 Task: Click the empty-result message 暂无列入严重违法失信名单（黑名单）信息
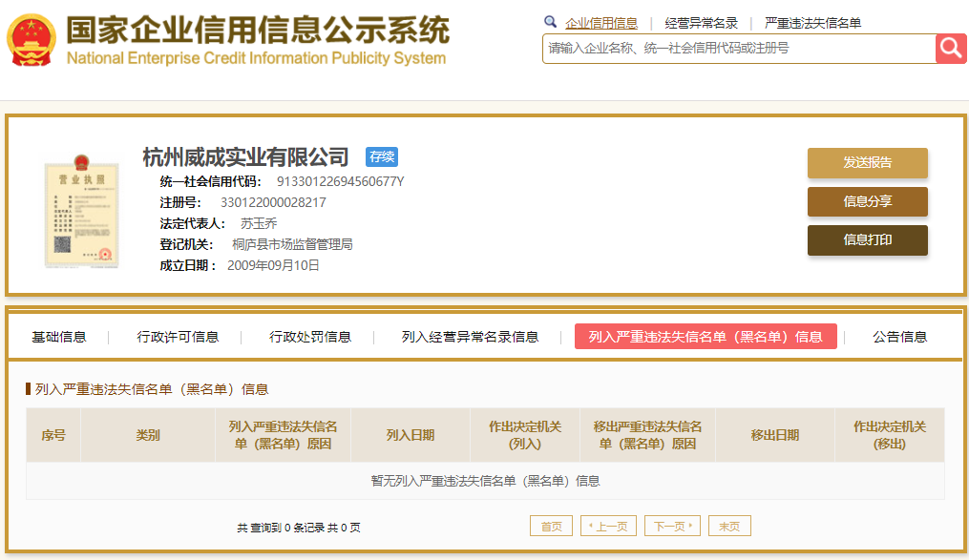[x=485, y=481]
